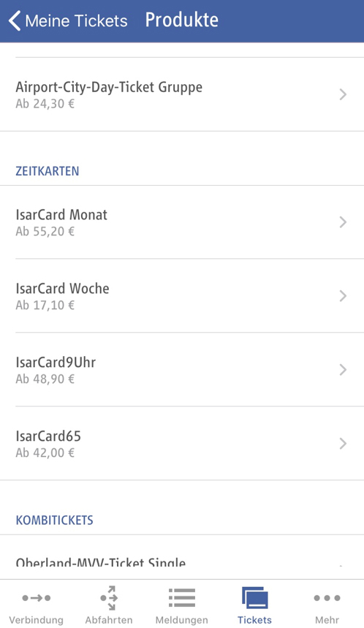Select the Meldungen list icon
The image size is (364, 628).
[182, 598]
